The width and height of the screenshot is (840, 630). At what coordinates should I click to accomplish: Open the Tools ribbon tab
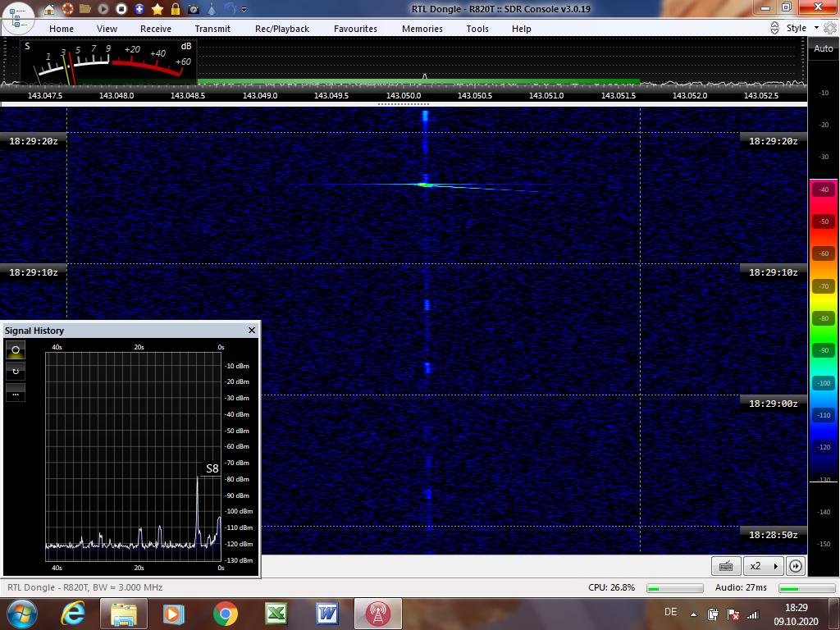(x=477, y=29)
